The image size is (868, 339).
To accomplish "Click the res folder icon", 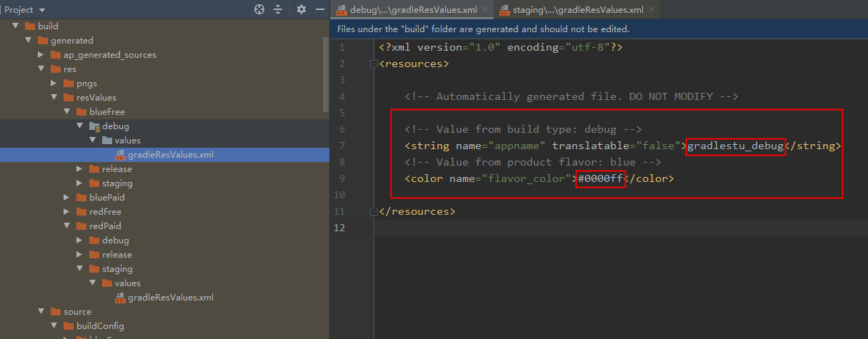I will pos(56,69).
